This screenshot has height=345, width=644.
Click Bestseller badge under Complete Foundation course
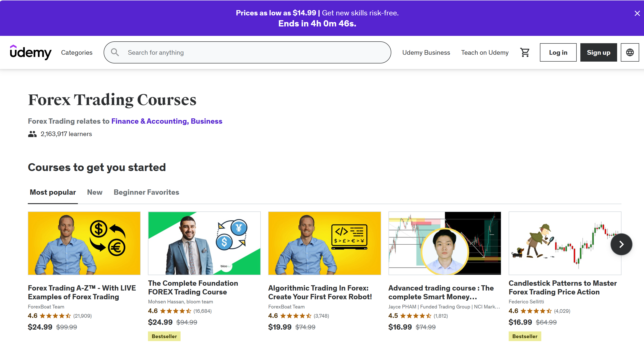(x=164, y=336)
